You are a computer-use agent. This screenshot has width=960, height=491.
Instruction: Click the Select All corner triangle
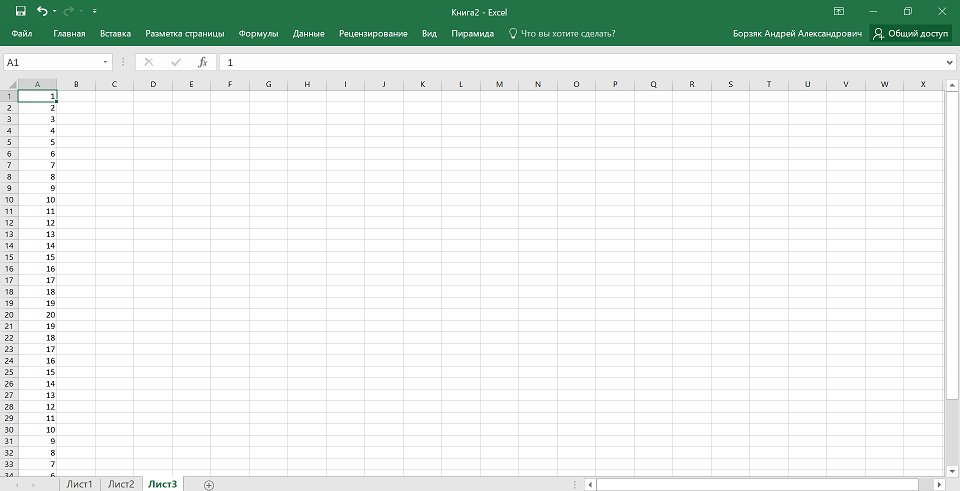(9, 84)
